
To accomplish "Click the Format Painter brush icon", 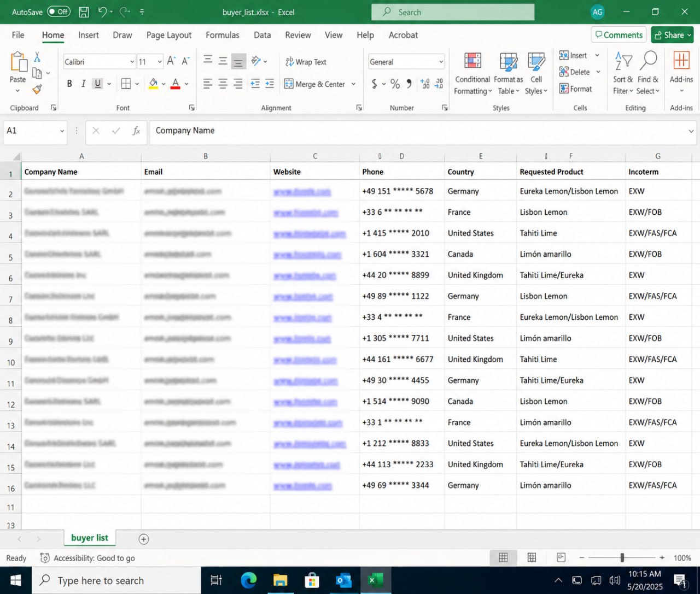I will tap(37, 89).
